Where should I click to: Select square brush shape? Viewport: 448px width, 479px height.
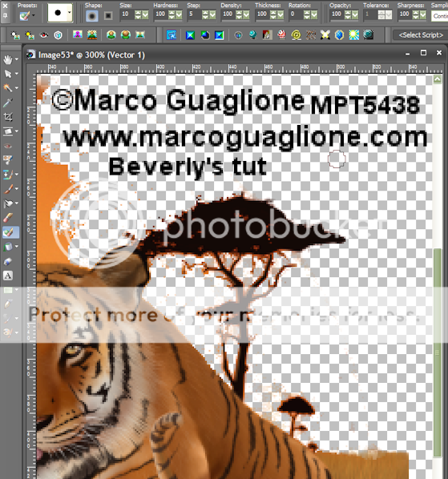108,15
